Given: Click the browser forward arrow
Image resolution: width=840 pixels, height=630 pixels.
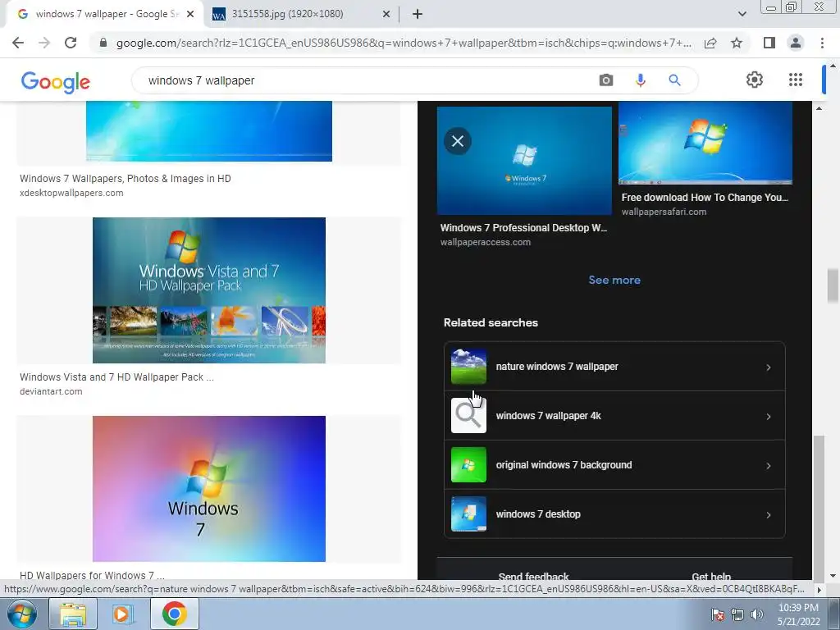Looking at the screenshot, I should tap(44, 43).
